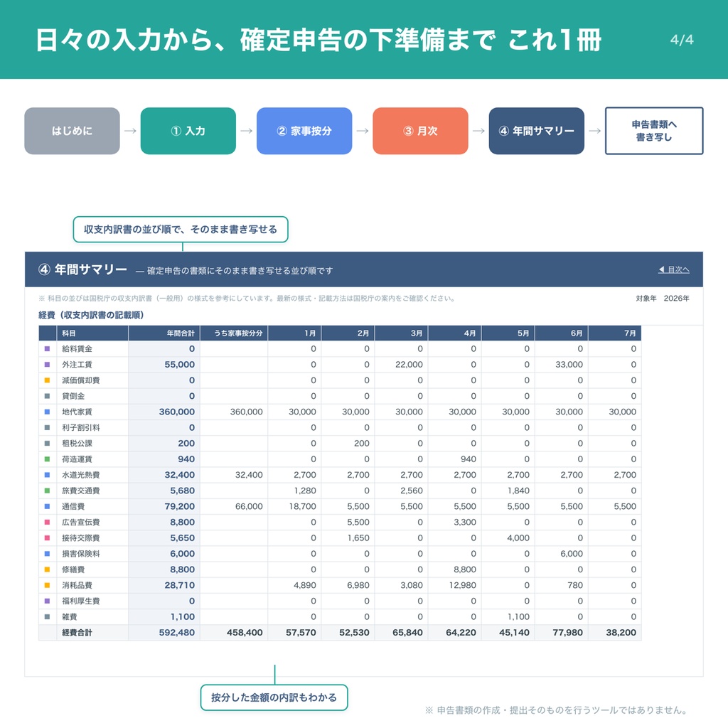
Task: Click 通信費 January value 18,700
Action: pos(302,506)
